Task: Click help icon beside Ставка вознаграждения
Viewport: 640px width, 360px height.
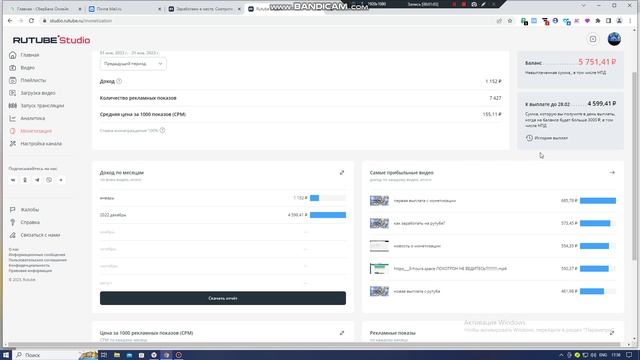Action: tap(162, 130)
